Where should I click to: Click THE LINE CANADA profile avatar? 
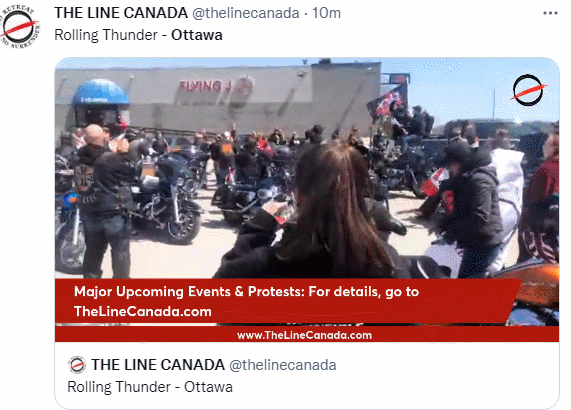tap(20, 28)
